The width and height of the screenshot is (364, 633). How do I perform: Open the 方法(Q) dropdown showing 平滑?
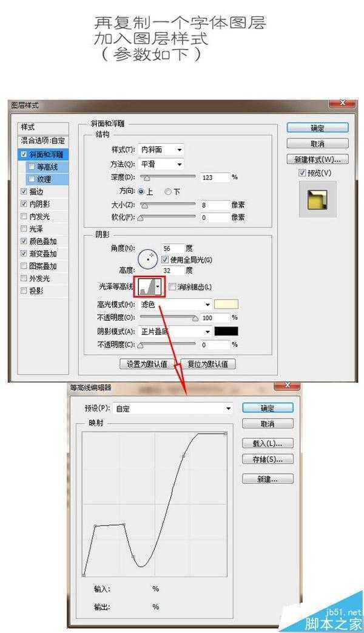[x=161, y=164]
